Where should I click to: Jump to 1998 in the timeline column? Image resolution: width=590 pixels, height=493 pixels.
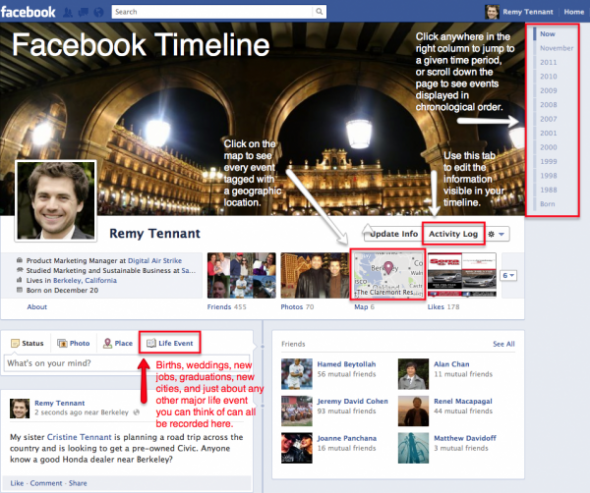coord(548,176)
